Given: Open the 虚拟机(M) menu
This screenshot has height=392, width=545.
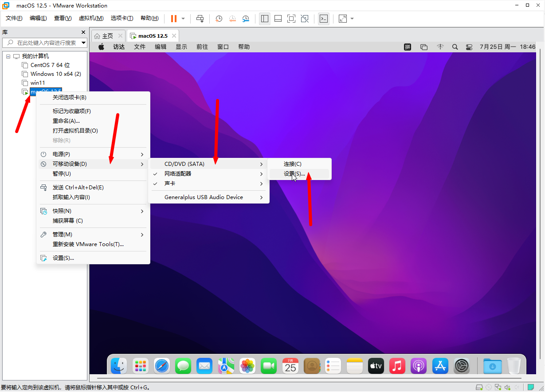Looking at the screenshot, I should (91, 18).
